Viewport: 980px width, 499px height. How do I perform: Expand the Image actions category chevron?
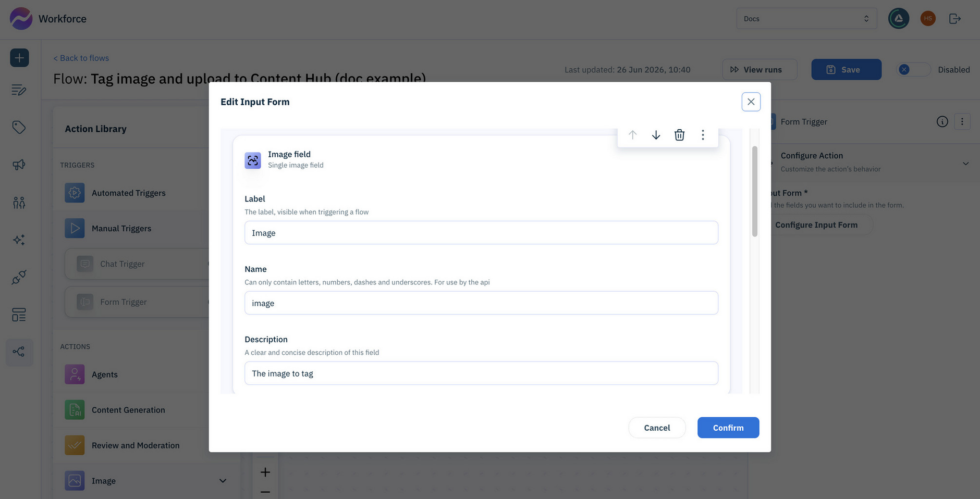point(223,481)
